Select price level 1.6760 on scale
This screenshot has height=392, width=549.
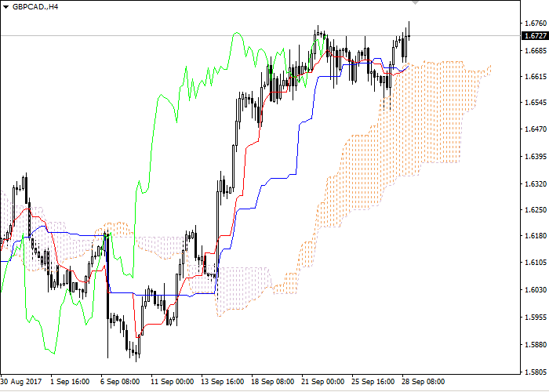[536, 24]
